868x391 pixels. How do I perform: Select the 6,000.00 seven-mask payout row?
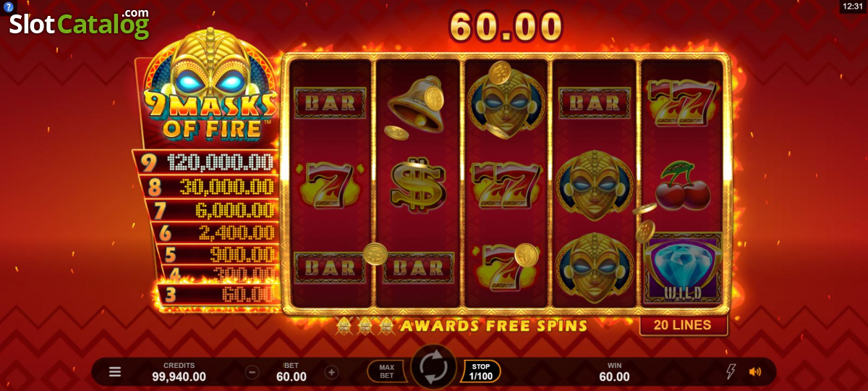tap(211, 210)
